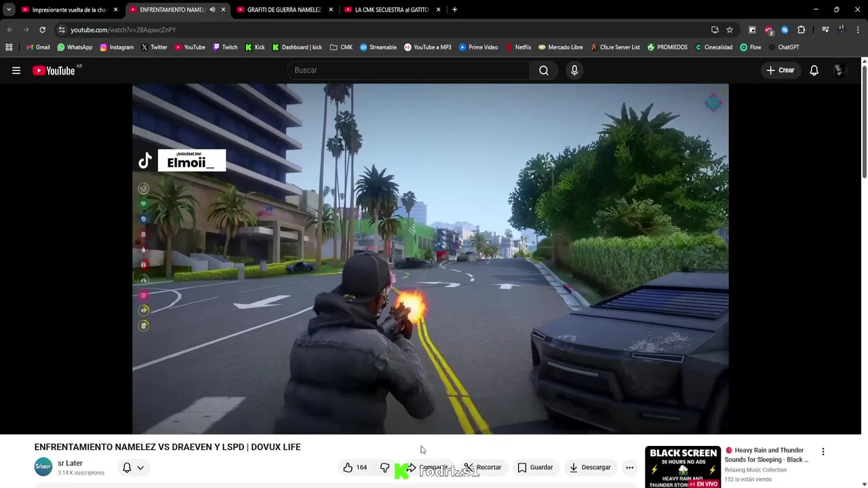Open Black Screen recommended video thumbnail
The width and height of the screenshot is (868, 488).
(683, 467)
